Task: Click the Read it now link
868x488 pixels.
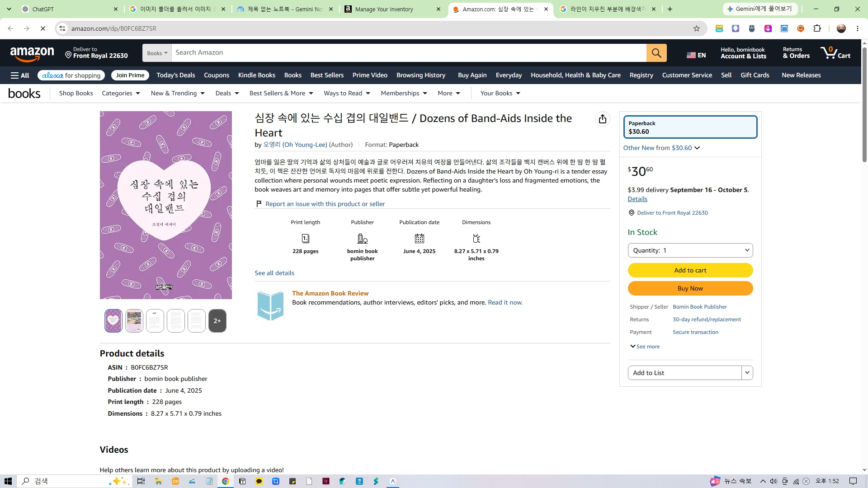Action: [505, 302]
